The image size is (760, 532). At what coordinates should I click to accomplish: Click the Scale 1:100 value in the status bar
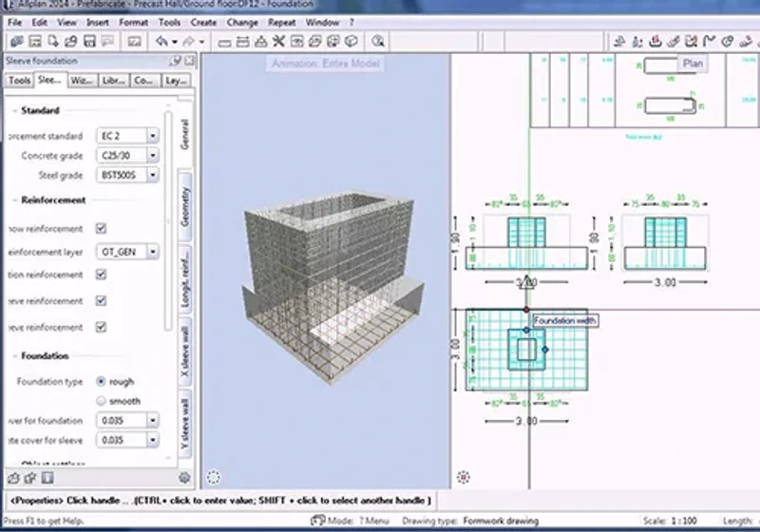click(x=684, y=521)
